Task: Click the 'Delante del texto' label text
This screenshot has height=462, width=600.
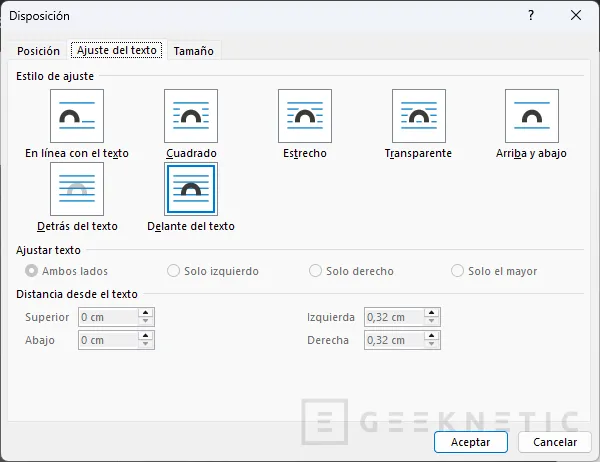Action: point(191,226)
